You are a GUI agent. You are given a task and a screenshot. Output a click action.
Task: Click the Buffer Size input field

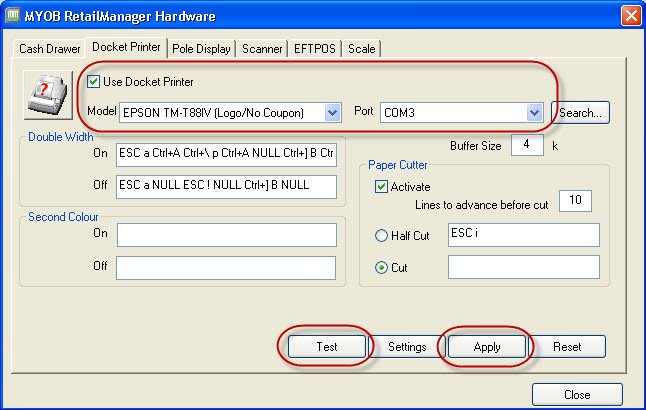[526, 146]
